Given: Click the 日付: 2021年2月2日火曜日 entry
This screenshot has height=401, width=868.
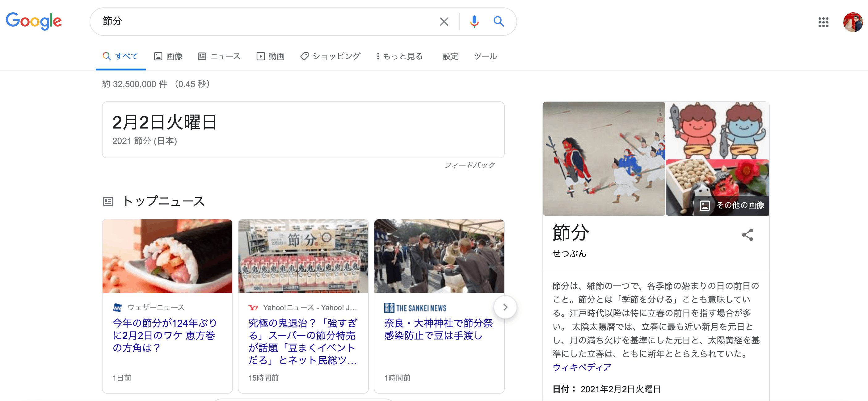Looking at the screenshot, I should [607, 389].
